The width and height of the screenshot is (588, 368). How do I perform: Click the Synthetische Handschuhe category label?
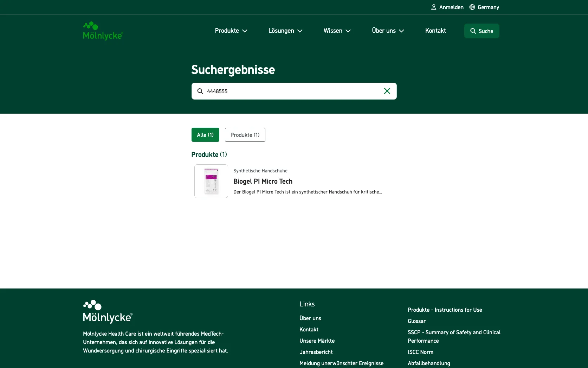pyautogui.click(x=260, y=171)
